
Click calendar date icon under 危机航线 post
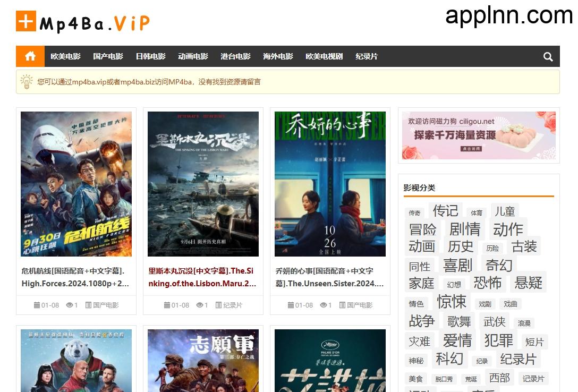(37, 305)
